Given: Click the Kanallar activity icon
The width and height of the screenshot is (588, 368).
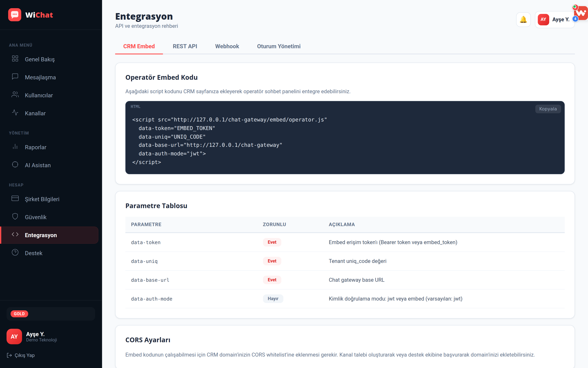Looking at the screenshot, I should pyautogui.click(x=15, y=113).
